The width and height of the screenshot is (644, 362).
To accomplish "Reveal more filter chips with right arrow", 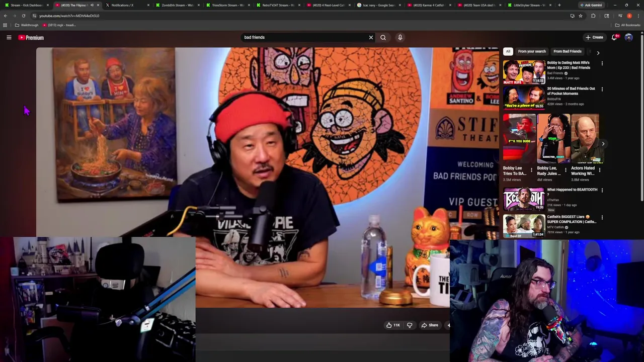I will [x=598, y=52].
